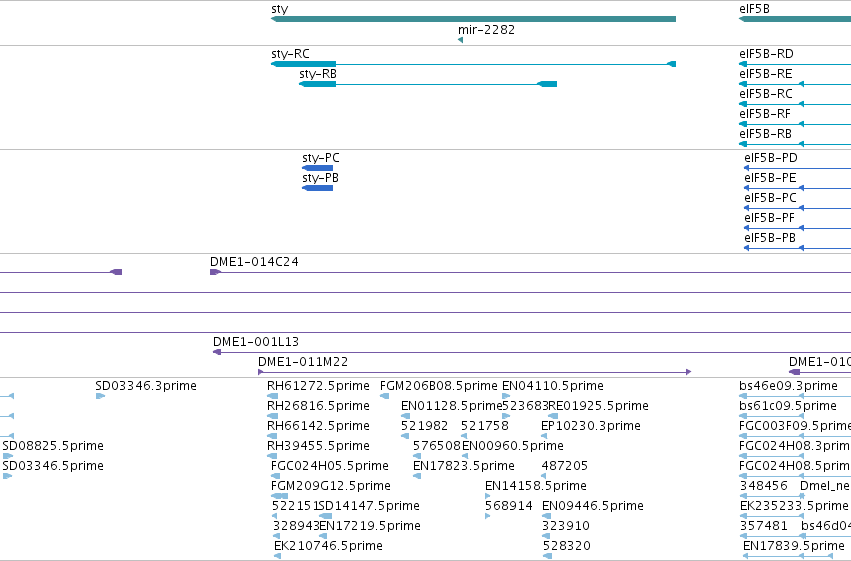
Task: Select the 521758 feature label
Action: (x=485, y=426)
